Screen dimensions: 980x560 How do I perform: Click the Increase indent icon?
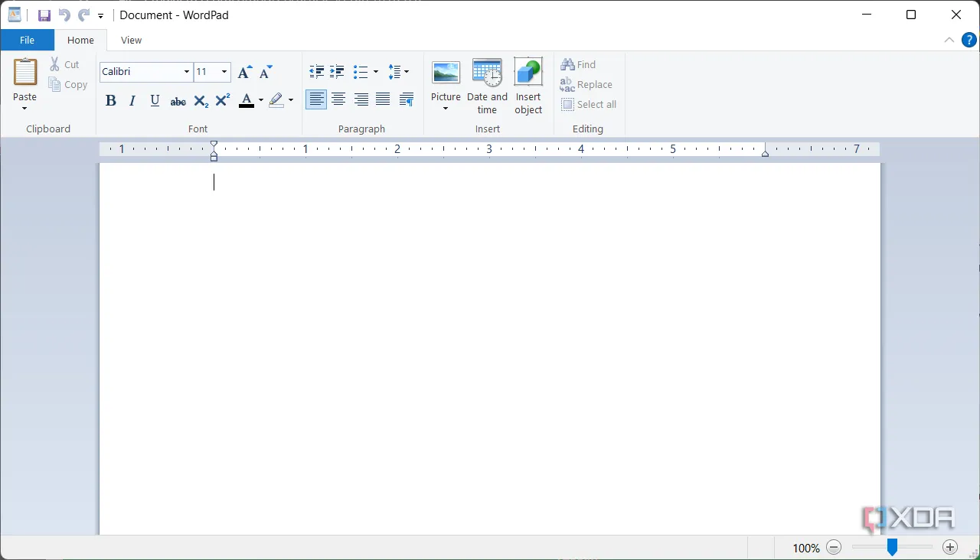337,72
